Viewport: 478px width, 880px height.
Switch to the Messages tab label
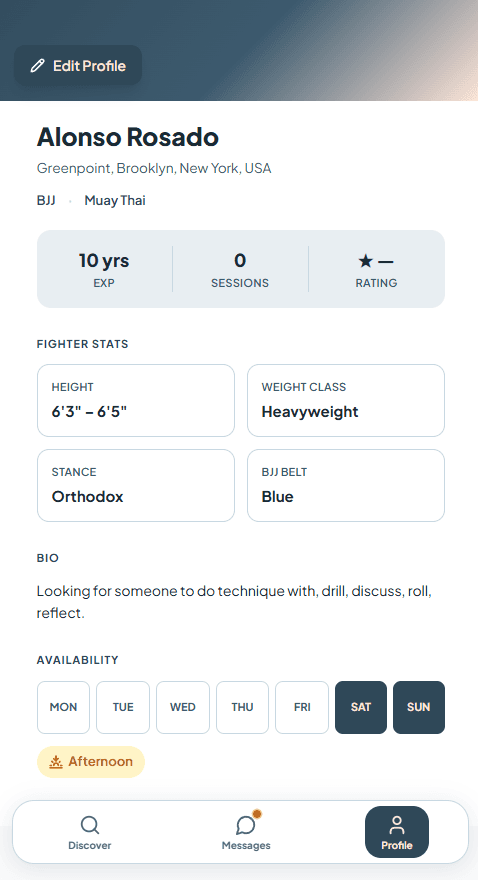[246, 845]
